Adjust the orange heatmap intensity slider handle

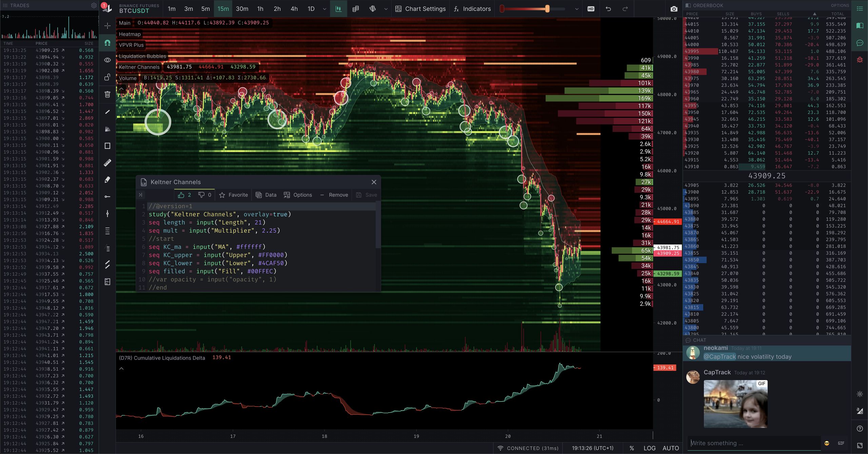click(x=547, y=9)
